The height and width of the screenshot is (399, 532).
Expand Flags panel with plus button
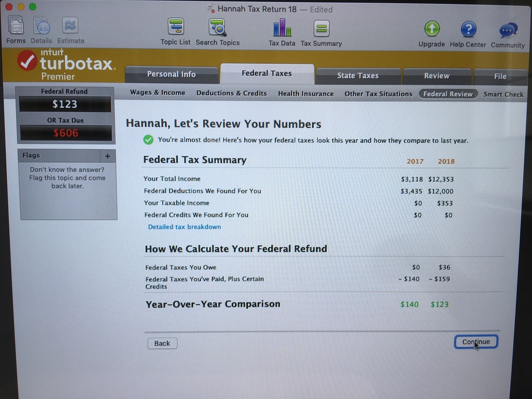point(108,156)
